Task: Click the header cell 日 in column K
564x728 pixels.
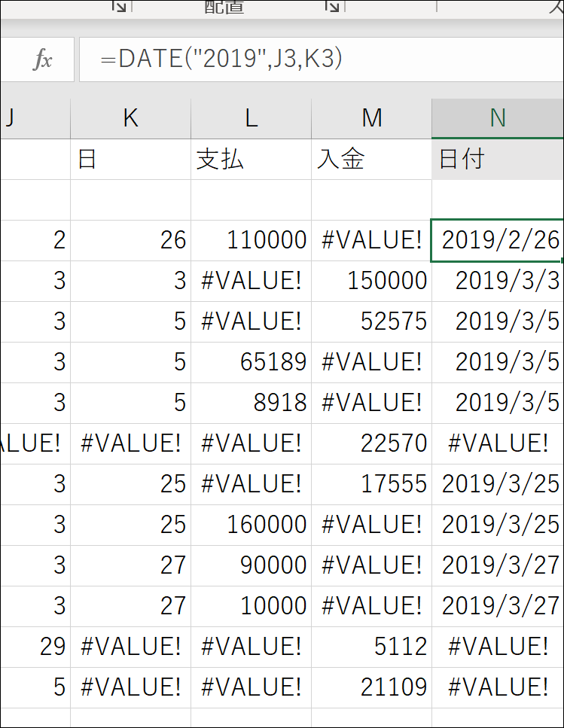Action: pos(130,160)
